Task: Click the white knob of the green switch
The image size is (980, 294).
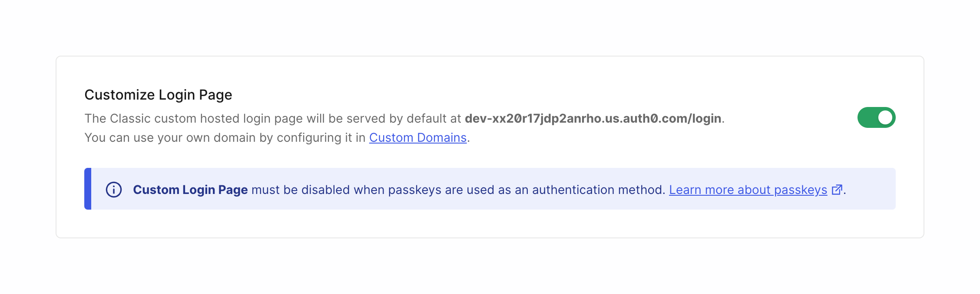Action: [885, 117]
